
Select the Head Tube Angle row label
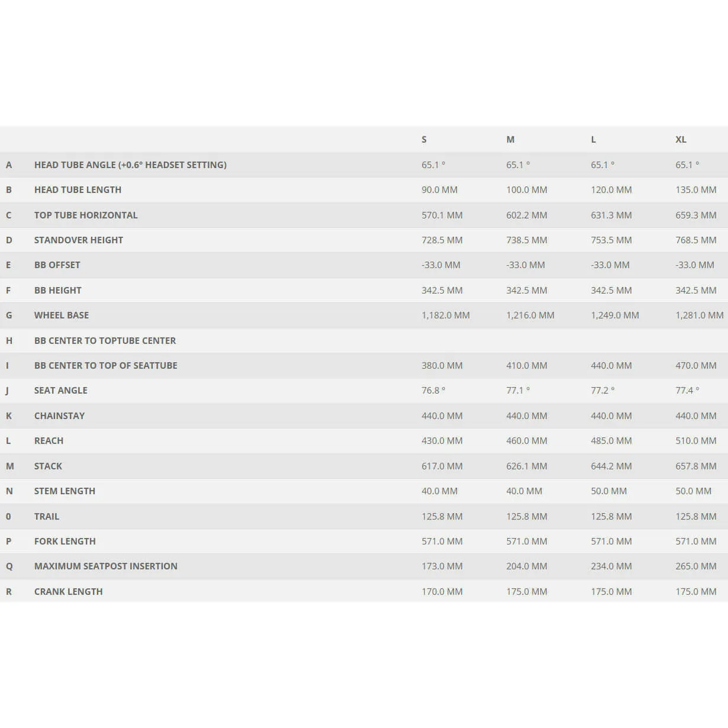pos(130,165)
